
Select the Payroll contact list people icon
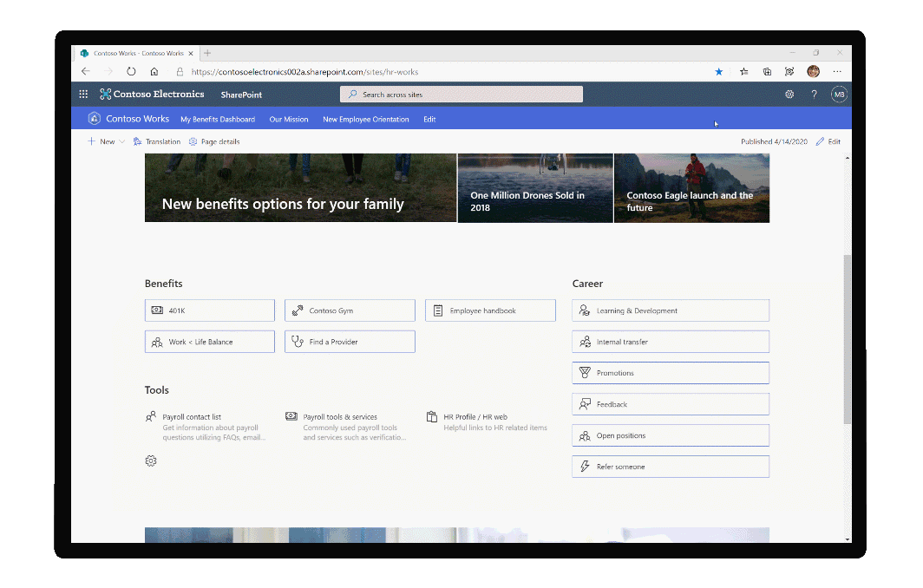click(x=151, y=415)
